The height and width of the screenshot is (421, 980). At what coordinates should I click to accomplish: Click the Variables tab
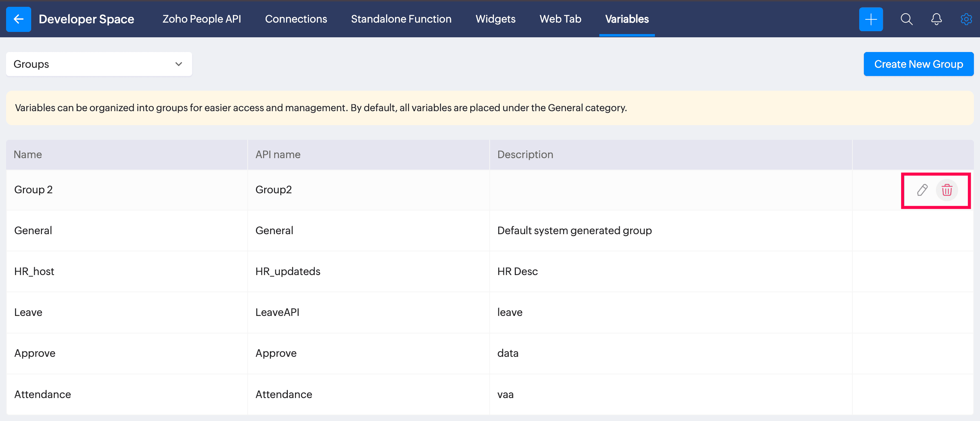pyautogui.click(x=627, y=19)
